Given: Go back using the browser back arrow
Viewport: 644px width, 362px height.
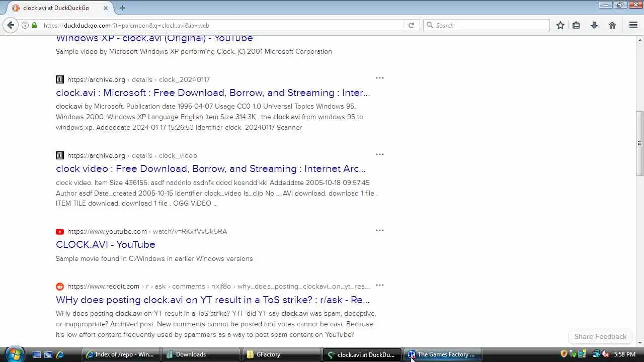Looking at the screenshot, I should (11, 25).
